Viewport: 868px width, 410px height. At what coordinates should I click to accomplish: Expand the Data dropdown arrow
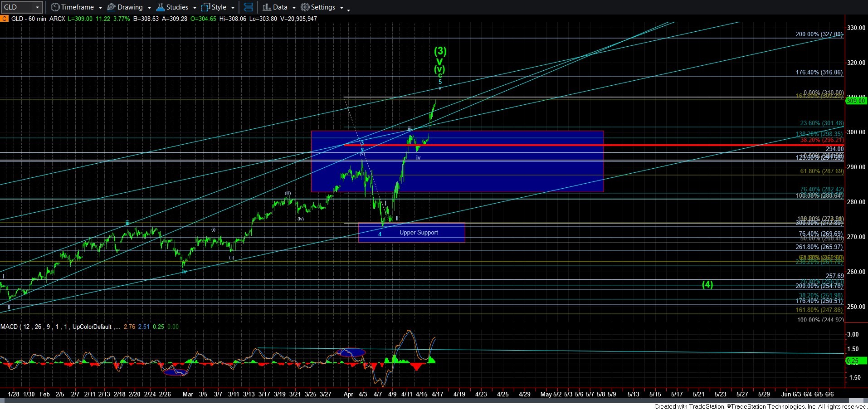pyautogui.click(x=293, y=8)
